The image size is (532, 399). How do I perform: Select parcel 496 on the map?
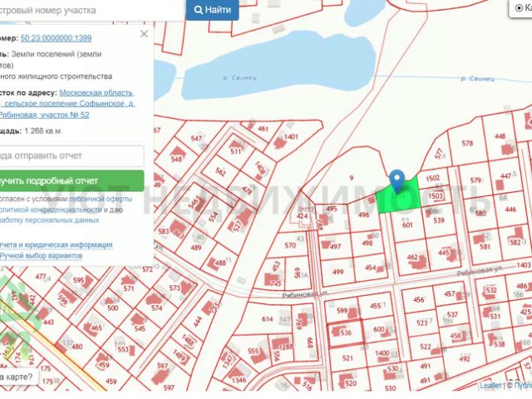(x=363, y=214)
